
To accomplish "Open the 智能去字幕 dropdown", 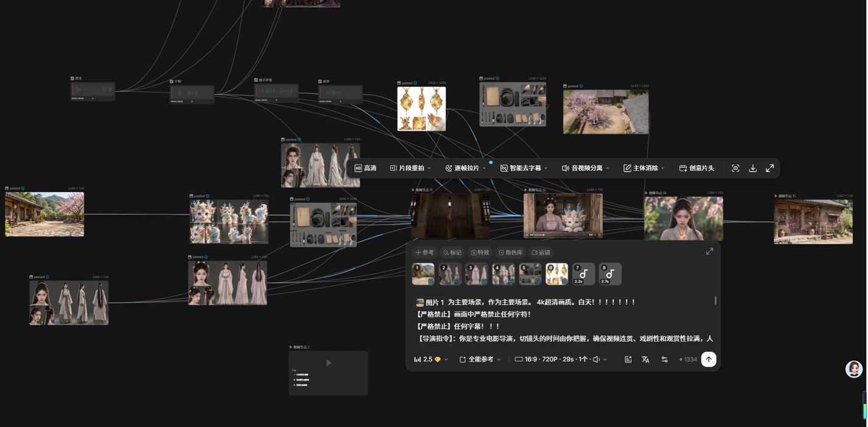I will point(524,168).
